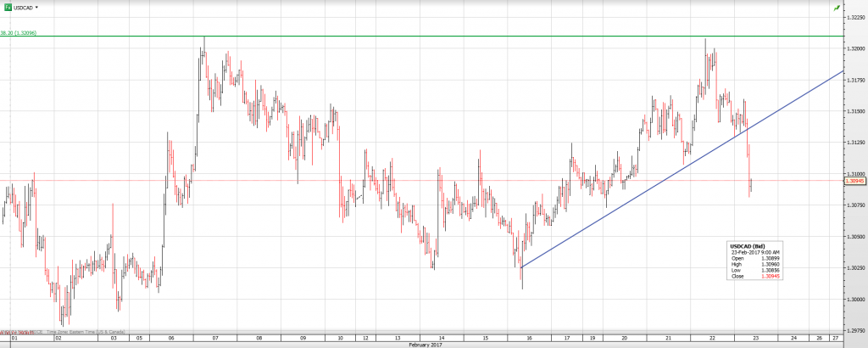
Task: Click the red 1.30945 current price tag
Action: click(x=855, y=181)
